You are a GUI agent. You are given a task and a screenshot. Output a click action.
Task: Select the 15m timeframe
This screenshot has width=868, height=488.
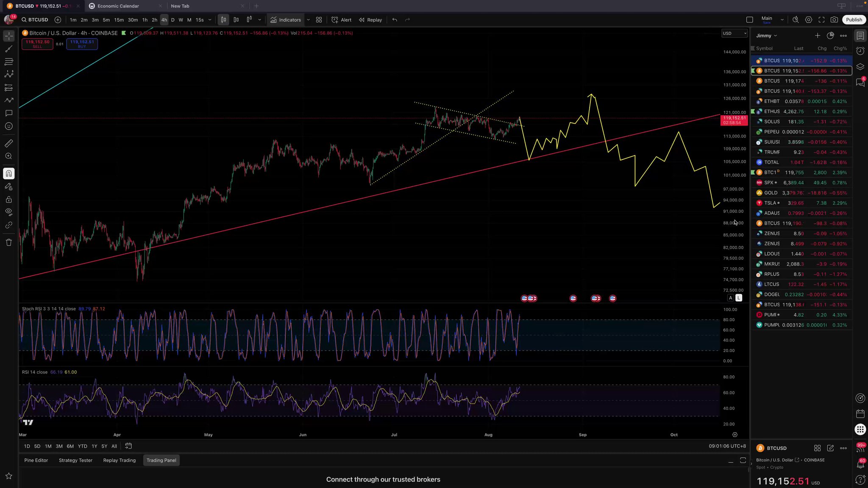coord(119,20)
